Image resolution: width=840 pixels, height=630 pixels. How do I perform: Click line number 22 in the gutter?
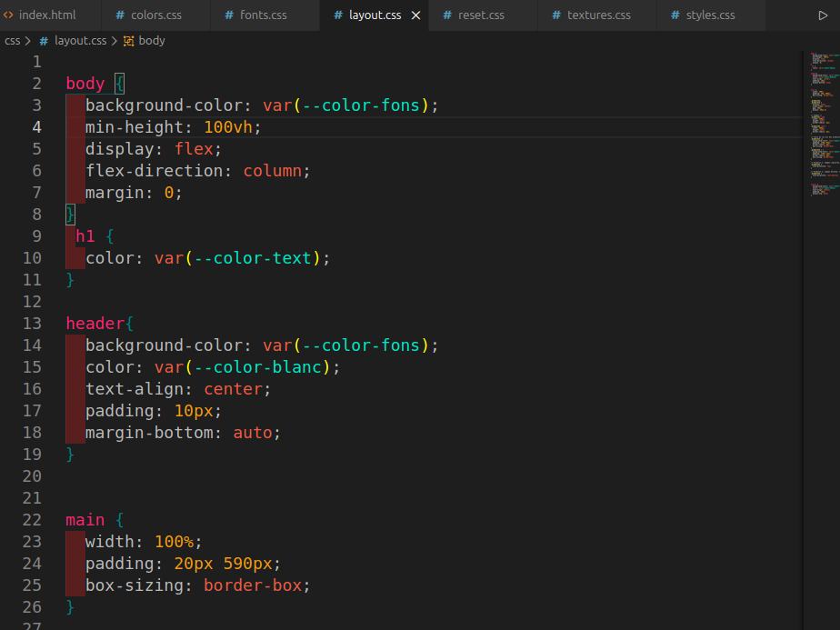(32, 520)
